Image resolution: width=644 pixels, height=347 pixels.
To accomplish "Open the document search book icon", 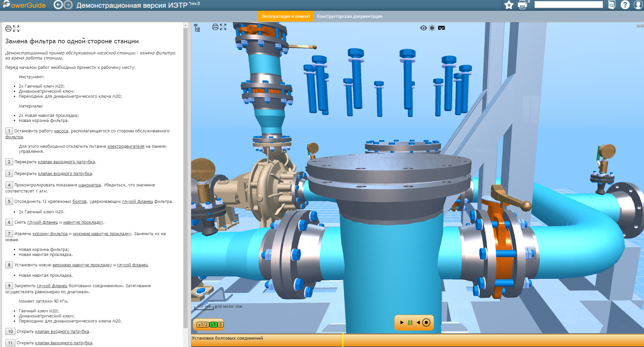I will (611, 5).
